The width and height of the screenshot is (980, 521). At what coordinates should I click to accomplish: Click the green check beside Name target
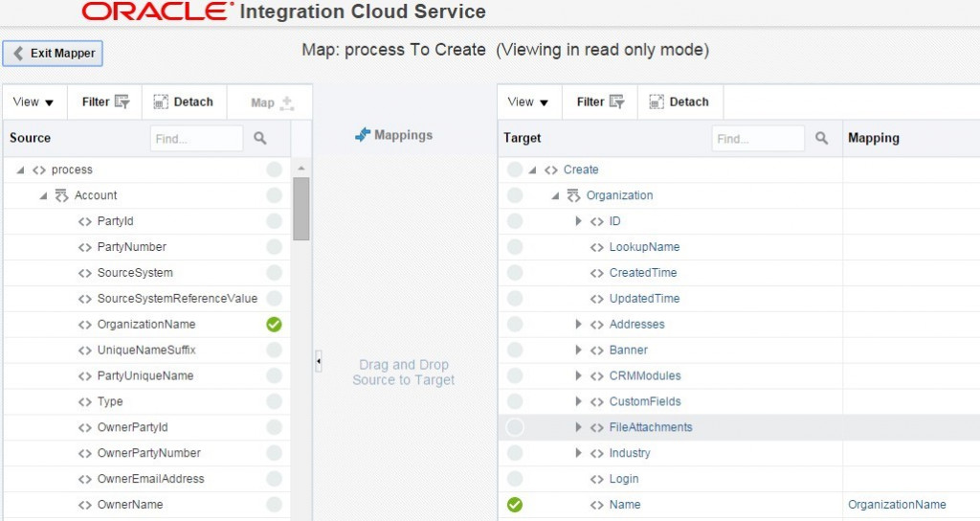coord(514,504)
